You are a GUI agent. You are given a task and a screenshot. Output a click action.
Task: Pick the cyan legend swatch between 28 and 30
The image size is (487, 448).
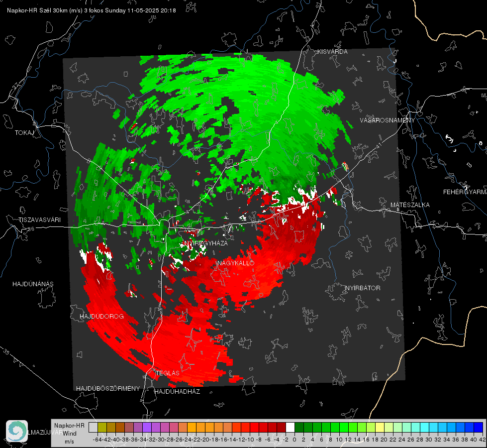point(425,428)
